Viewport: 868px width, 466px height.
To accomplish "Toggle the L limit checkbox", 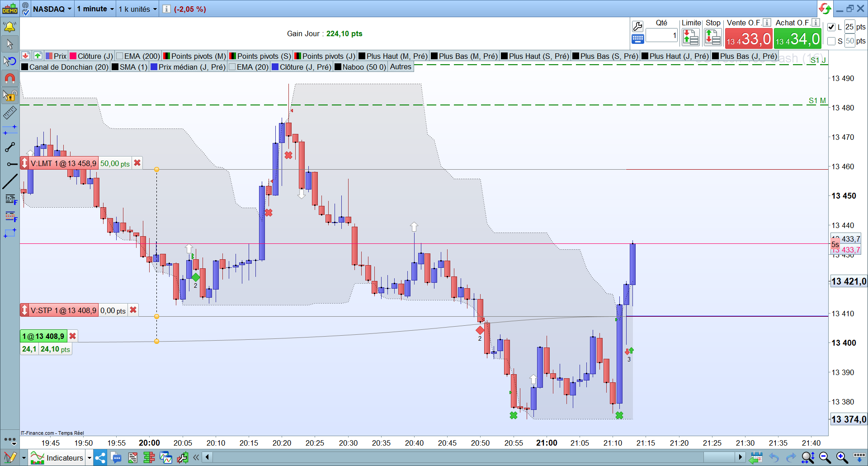I will 831,27.
